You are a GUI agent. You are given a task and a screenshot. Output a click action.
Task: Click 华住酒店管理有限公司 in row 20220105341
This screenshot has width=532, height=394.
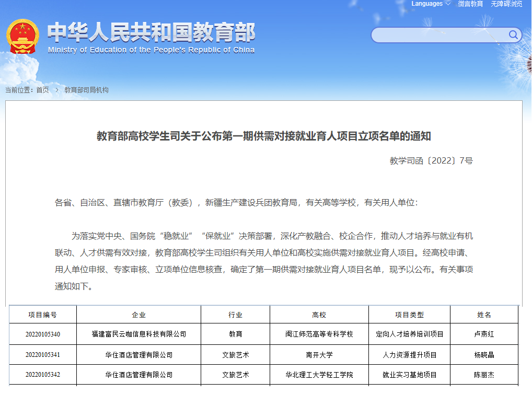coord(139,355)
